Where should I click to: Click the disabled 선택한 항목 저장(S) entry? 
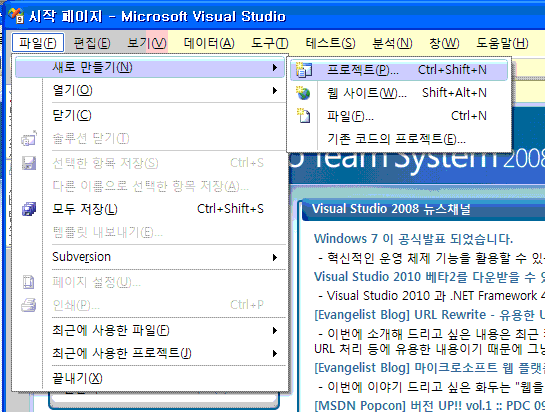tap(150, 163)
